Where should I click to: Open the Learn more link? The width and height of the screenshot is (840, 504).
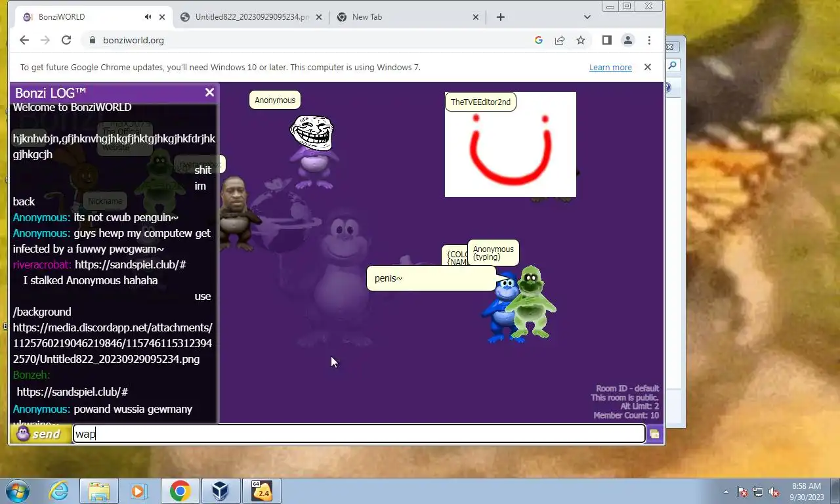tap(610, 68)
